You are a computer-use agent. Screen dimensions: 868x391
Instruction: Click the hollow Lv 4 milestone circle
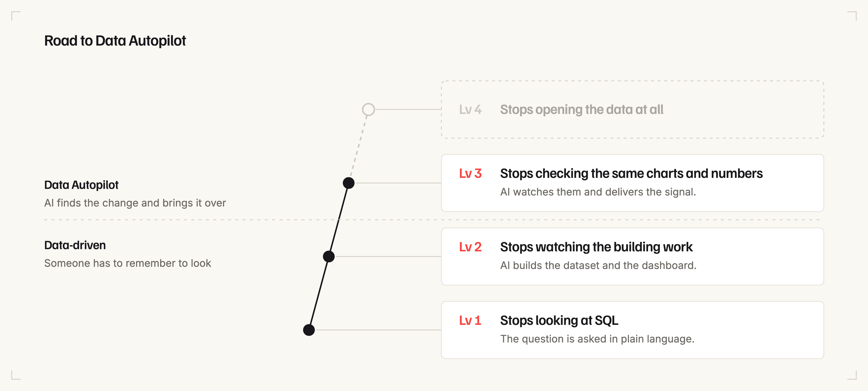click(368, 110)
